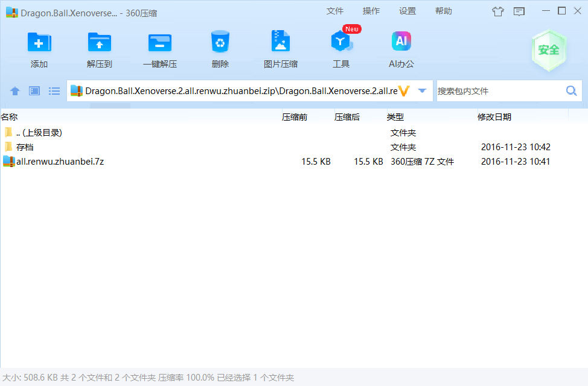The width and height of the screenshot is (588, 386).
Task: Click the all.renwu.zhuanbei.7z archive icon
Action: click(x=8, y=162)
